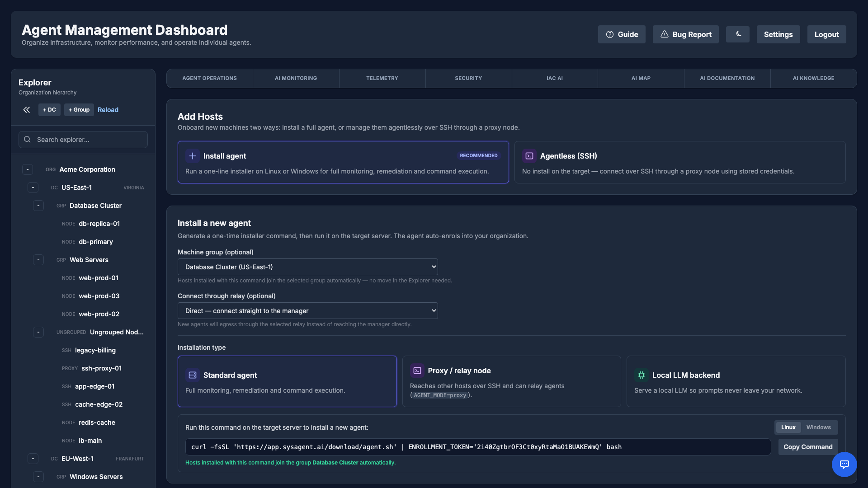Focus the Search explorer input field
The height and width of the screenshot is (488, 868).
click(83, 140)
